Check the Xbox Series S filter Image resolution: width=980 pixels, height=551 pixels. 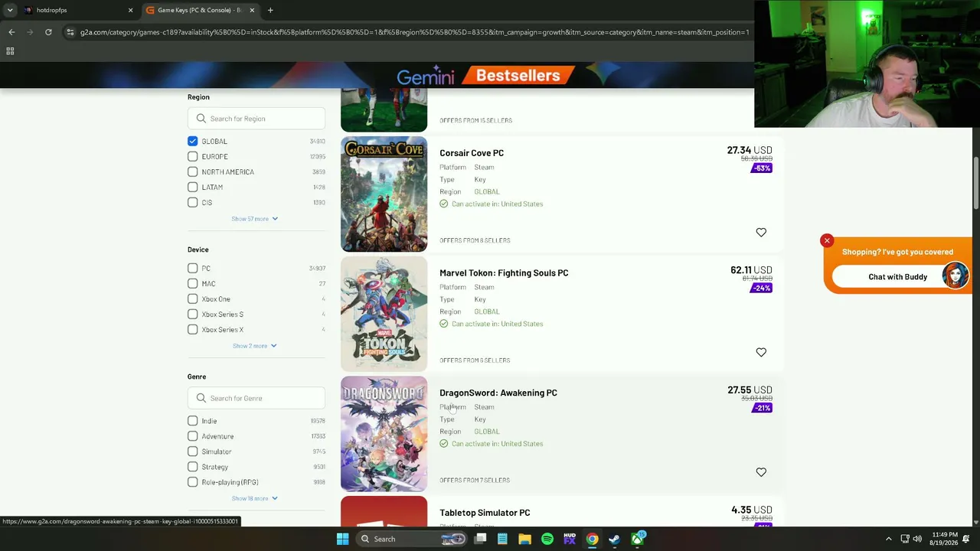(193, 315)
